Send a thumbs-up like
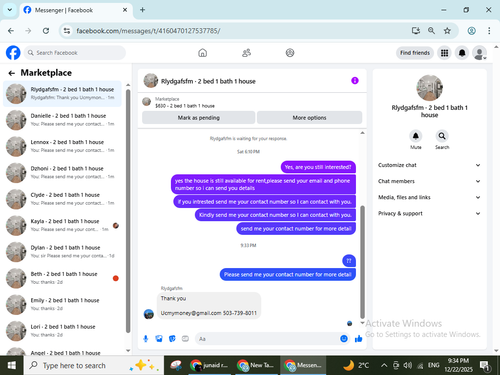The image size is (500, 375). tap(359, 339)
